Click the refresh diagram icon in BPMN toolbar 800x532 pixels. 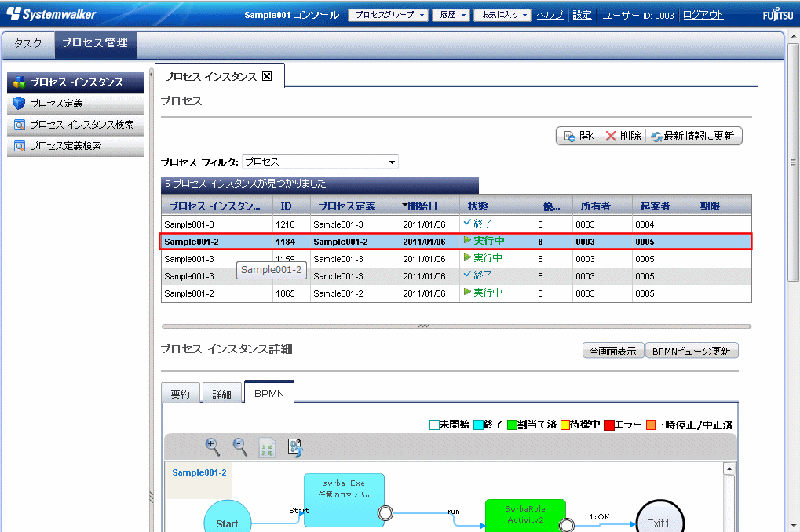(295, 447)
